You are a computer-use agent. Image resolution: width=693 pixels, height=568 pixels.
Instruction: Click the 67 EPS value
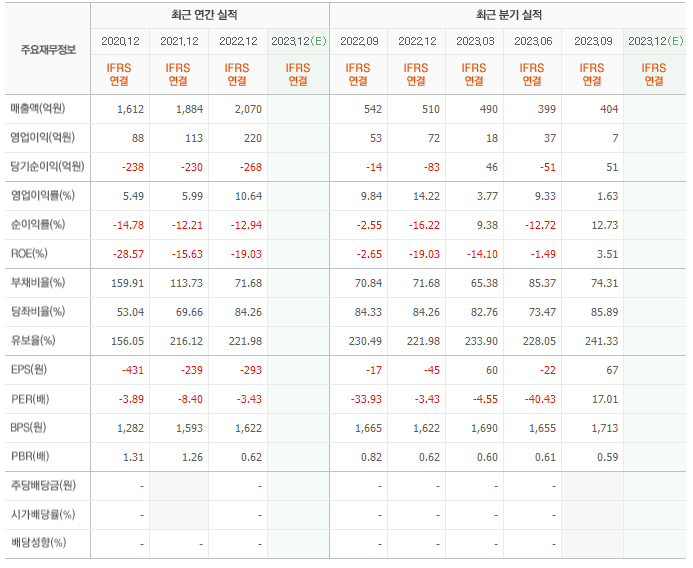[x=612, y=370]
